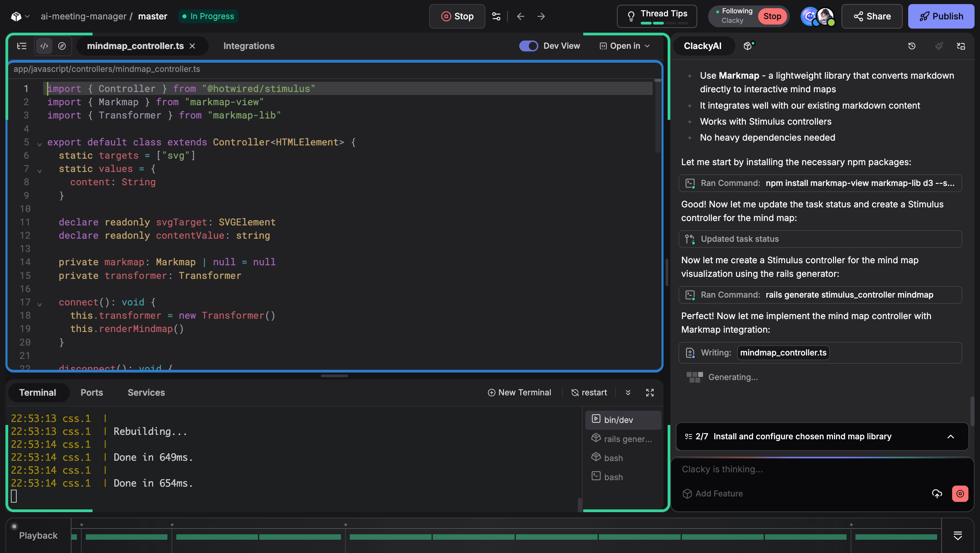Click the upload cloud icon in chat
The width and height of the screenshot is (980, 553).
tap(937, 494)
